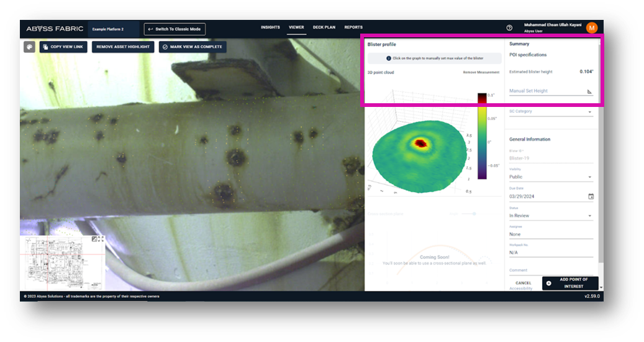
Task: Click the Manual Set Height measure icon
Action: coord(589,91)
